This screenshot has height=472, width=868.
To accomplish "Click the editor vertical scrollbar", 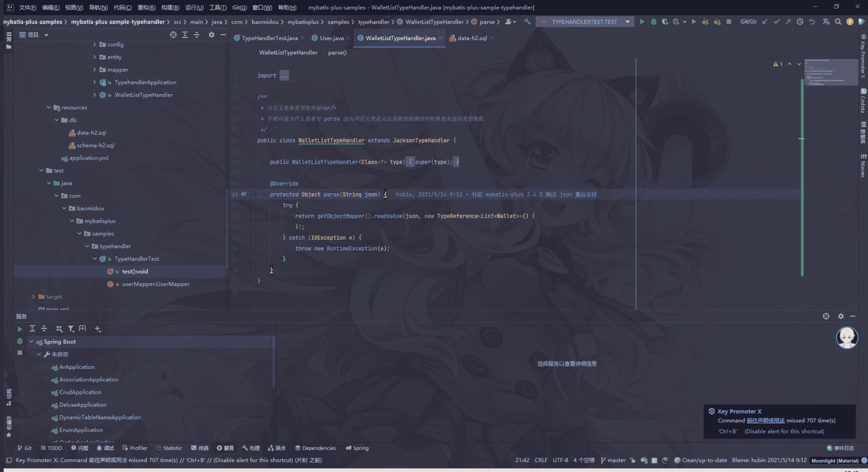I will [801, 175].
